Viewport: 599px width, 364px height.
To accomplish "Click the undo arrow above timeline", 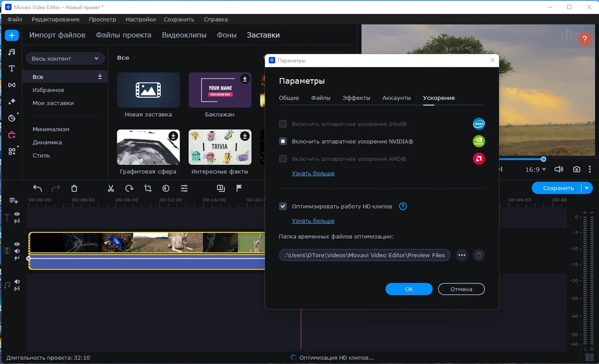I will [x=37, y=188].
